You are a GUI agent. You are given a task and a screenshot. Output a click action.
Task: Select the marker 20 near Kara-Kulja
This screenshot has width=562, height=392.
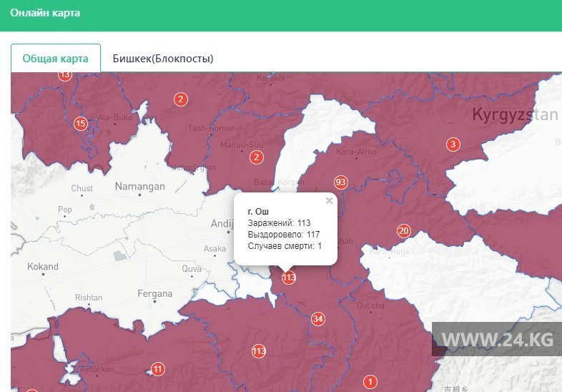tap(404, 231)
